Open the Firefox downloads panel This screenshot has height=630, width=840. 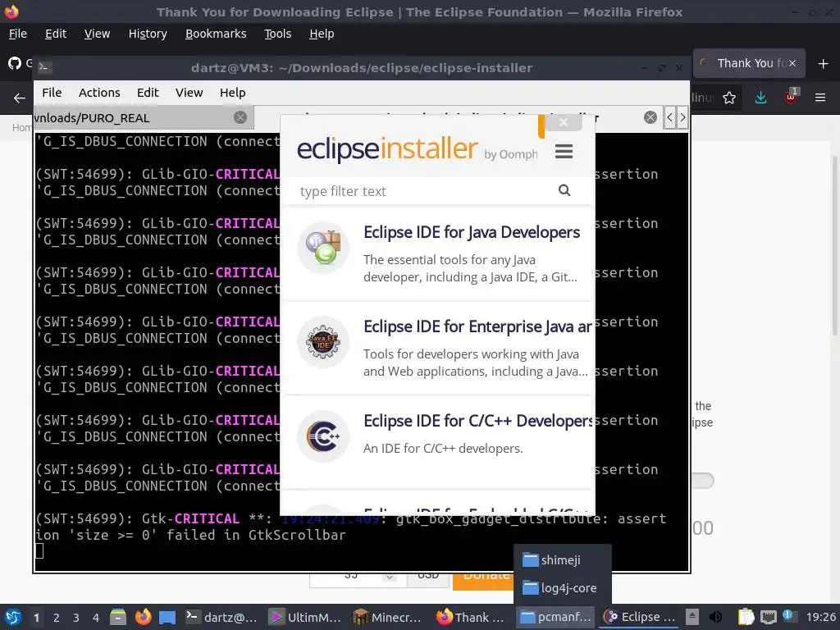tap(760, 98)
